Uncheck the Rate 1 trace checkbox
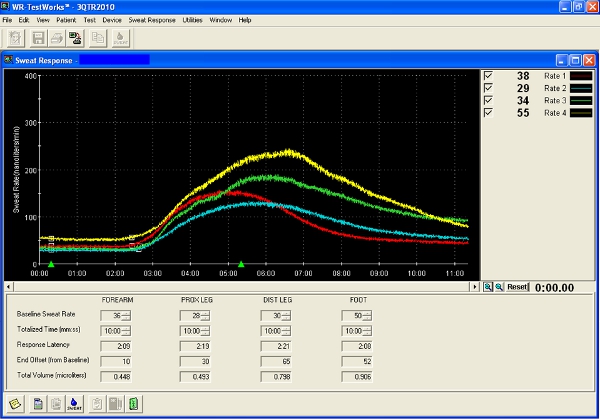 click(x=488, y=76)
